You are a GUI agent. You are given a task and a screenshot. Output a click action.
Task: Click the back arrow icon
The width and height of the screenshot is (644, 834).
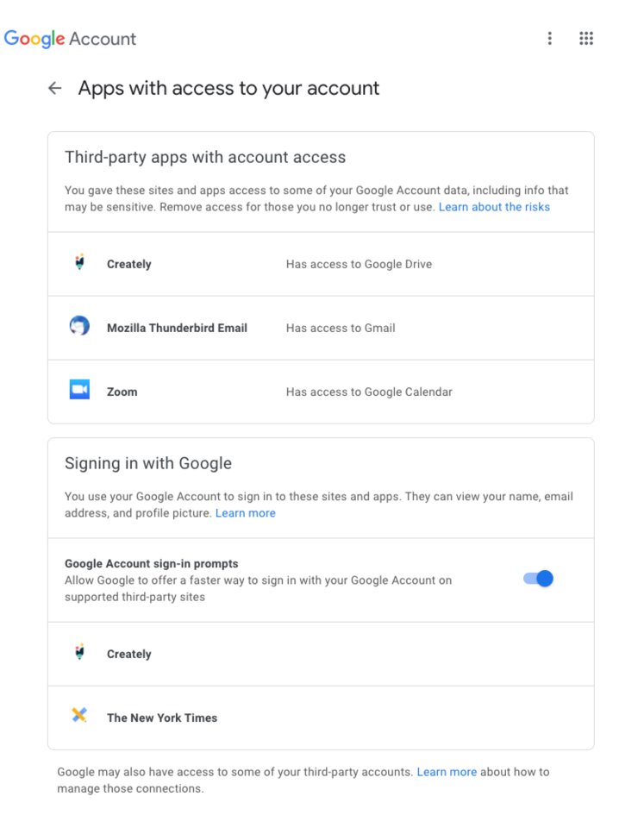[55, 88]
